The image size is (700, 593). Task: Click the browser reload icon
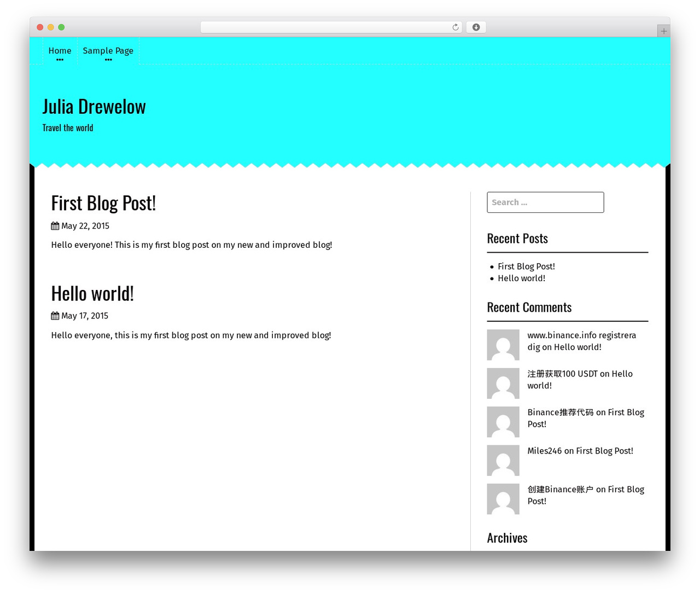(x=456, y=27)
